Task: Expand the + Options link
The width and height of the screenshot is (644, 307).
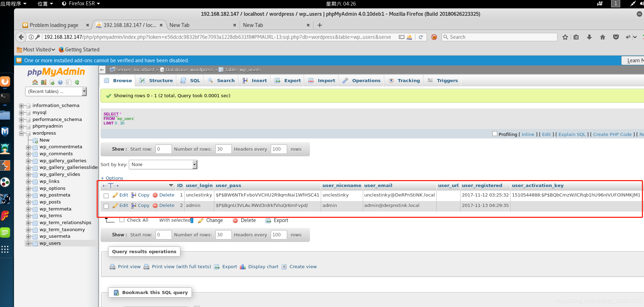Action: pyautogui.click(x=112, y=178)
